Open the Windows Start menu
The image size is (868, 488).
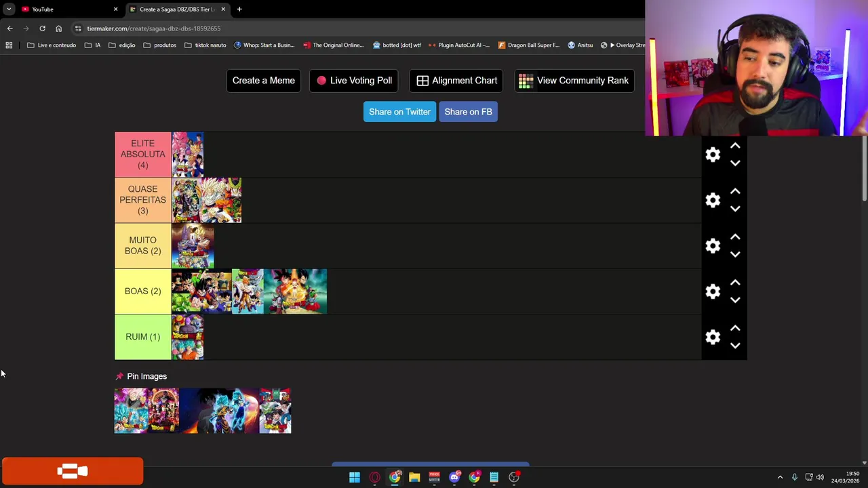[x=355, y=477]
